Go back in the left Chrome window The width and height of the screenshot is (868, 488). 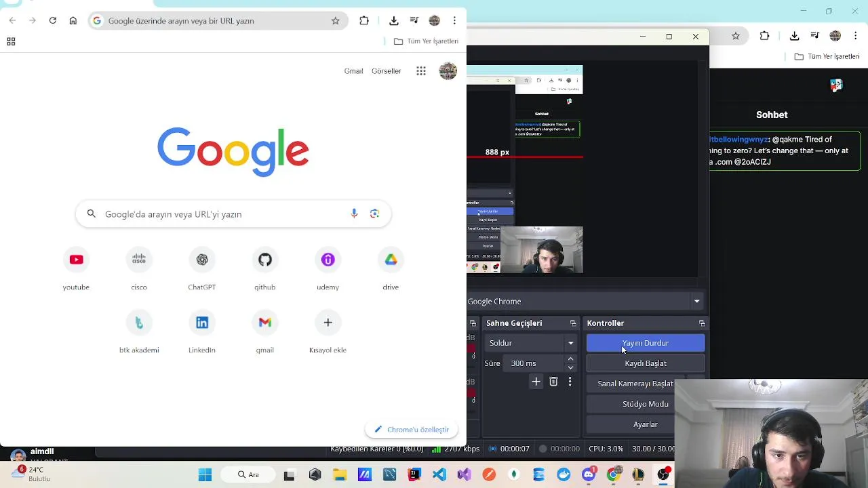pos(12,21)
